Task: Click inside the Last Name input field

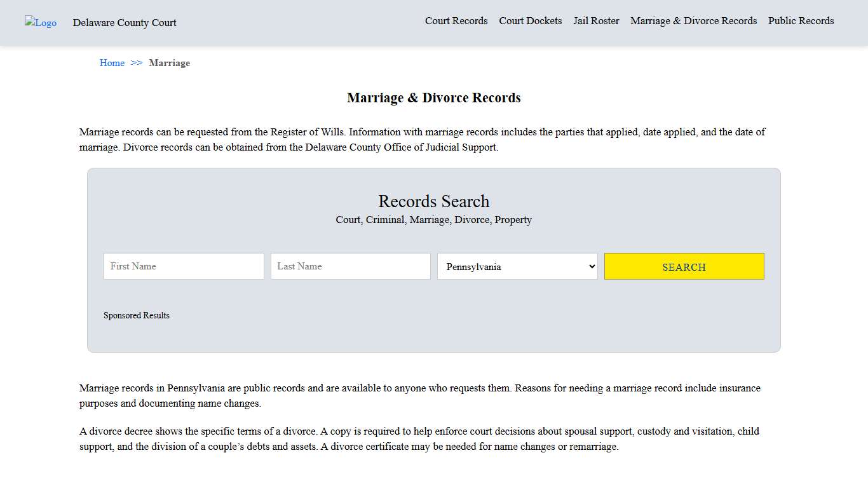Action: pos(350,266)
